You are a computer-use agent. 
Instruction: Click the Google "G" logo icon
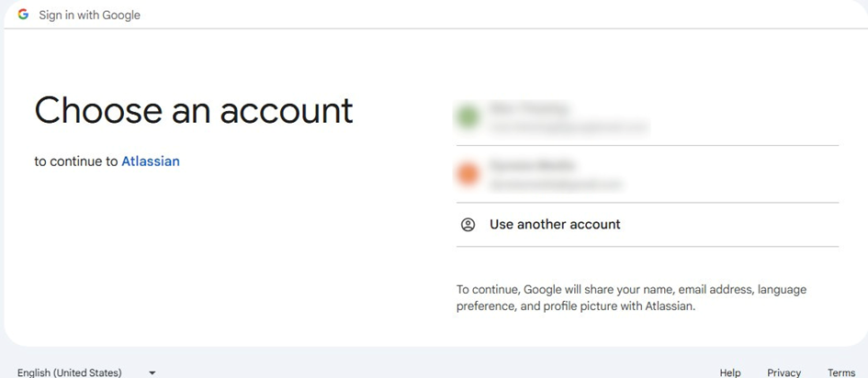(23, 15)
